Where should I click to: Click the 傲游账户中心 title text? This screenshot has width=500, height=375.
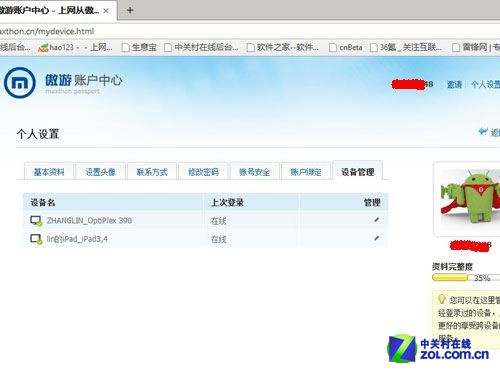coord(83,80)
